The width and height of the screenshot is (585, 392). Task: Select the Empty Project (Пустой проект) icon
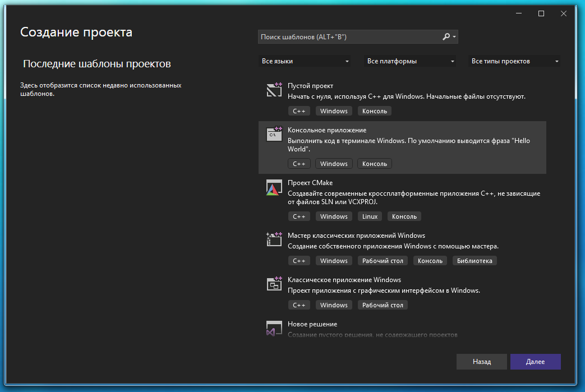[x=274, y=90]
